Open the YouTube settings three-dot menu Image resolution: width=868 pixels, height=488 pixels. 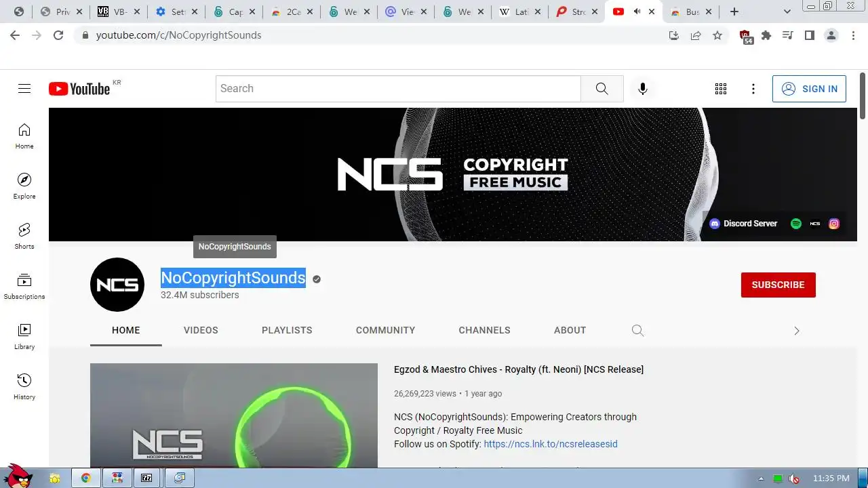pyautogui.click(x=753, y=89)
